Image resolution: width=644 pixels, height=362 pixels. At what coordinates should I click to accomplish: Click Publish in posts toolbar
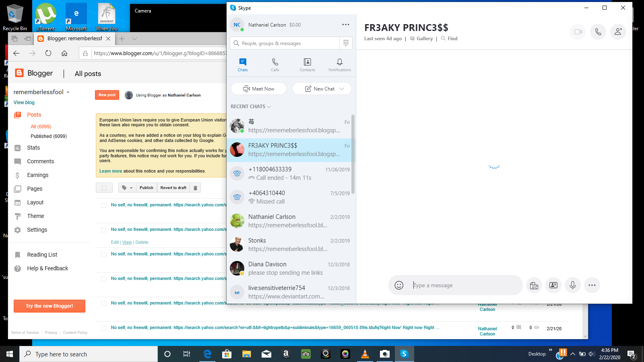[x=147, y=187]
